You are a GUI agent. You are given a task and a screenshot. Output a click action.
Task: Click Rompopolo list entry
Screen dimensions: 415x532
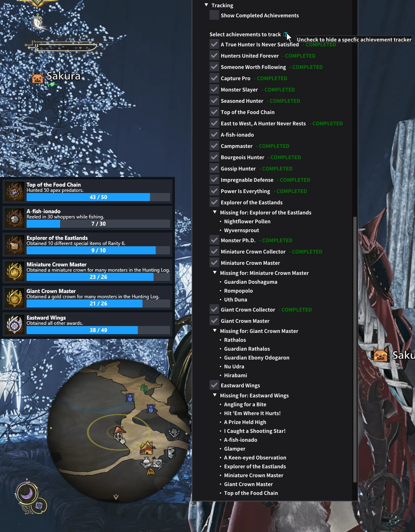(239, 291)
